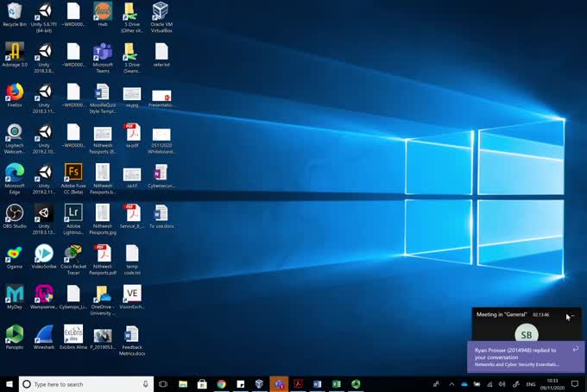The height and width of the screenshot is (392, 587).
Task: Open Chrome from the taskbar
Action: pyautogui.click(x=221, y=384)
